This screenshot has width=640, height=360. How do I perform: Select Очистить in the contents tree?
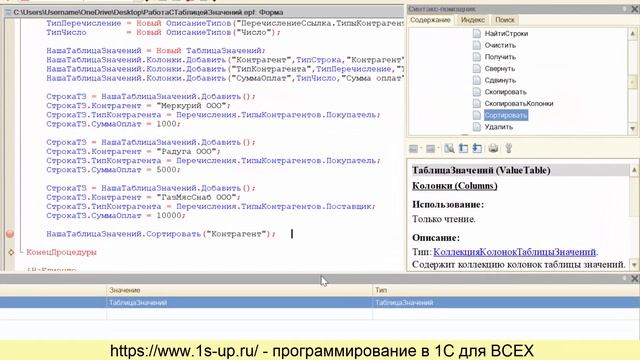coord(500,45)
